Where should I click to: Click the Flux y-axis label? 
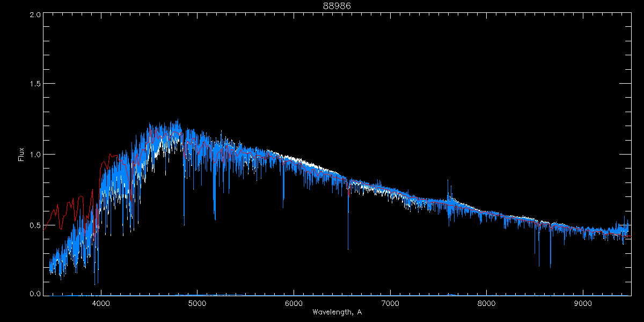coord(21,154)
